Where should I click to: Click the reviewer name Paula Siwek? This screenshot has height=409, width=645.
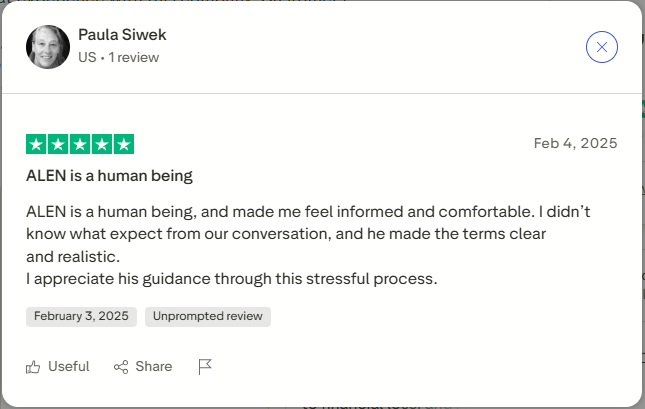(x=122, y=35)
